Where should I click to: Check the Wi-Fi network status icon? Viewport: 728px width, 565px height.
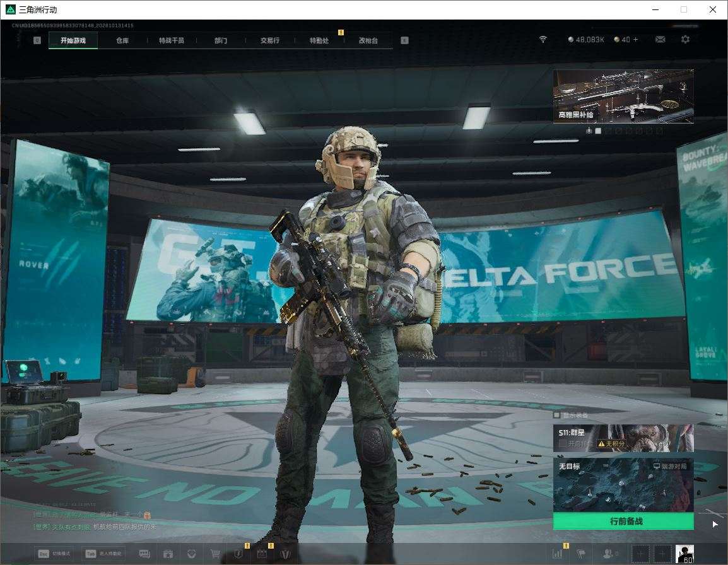point(543,40)
